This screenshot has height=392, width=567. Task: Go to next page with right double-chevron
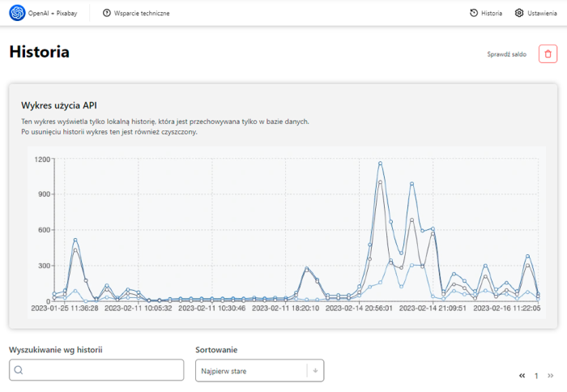point(551,376)
